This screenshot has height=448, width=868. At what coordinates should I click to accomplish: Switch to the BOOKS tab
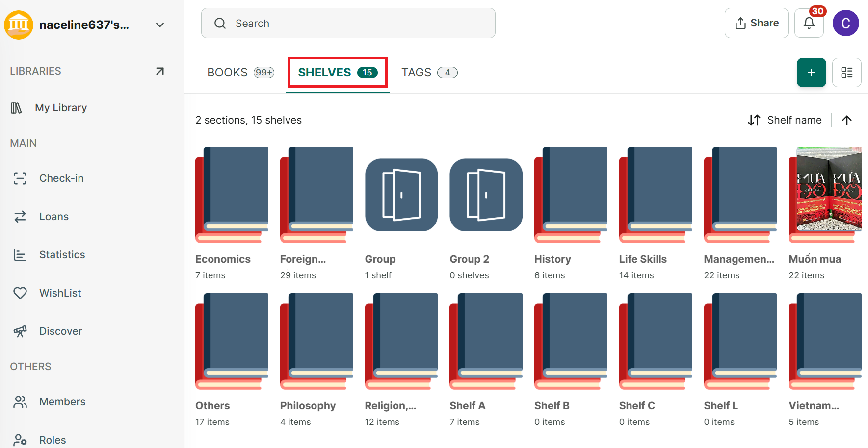tap(240, 73)
